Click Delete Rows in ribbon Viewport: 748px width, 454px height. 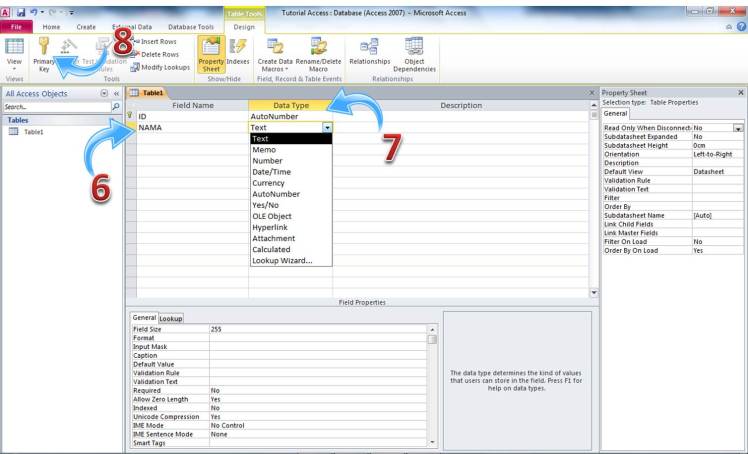coord(159,54)
